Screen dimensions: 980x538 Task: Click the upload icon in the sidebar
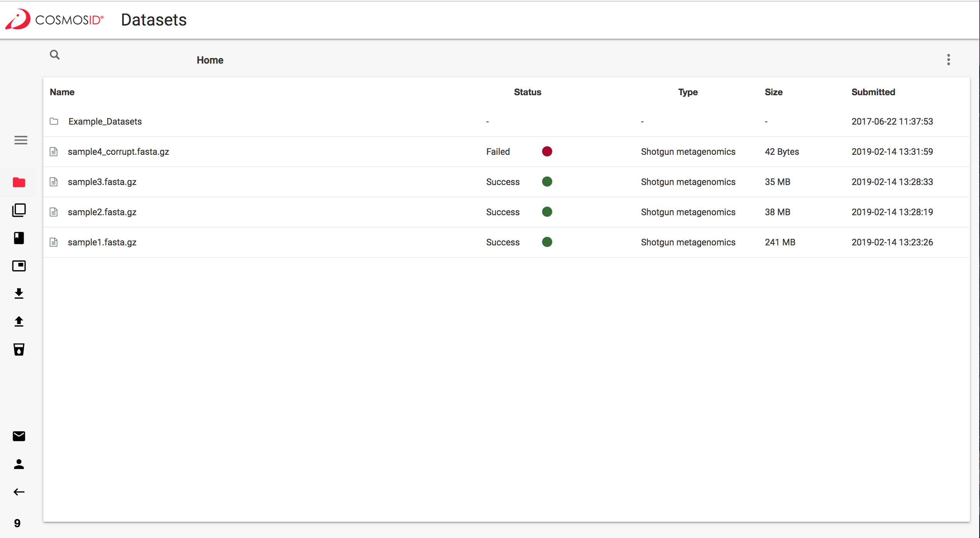(x=19, y=322)
